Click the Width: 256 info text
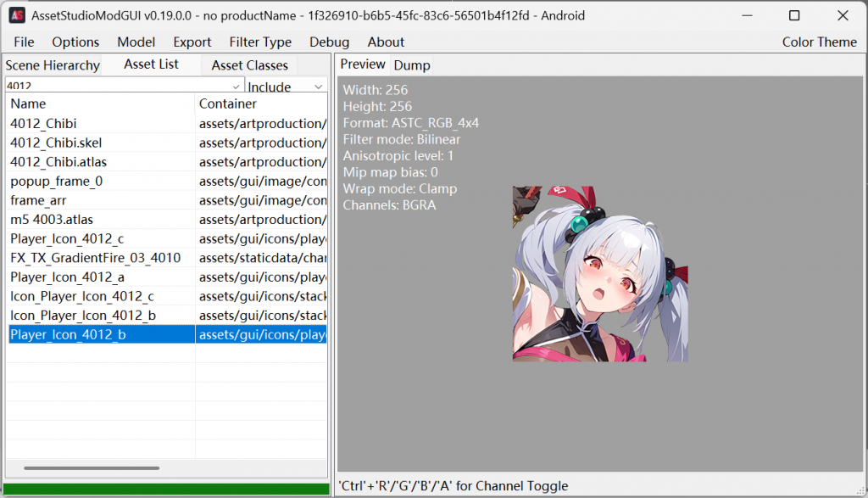The image size is (868, 498). (376, 90)
